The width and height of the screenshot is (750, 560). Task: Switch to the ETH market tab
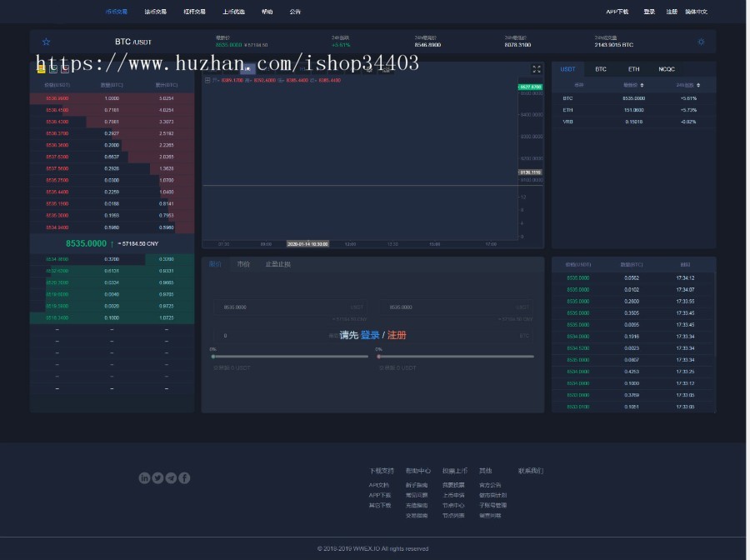[x=632, y=68]
